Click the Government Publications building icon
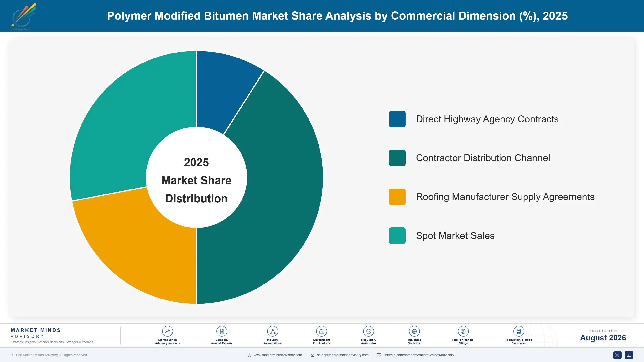644x362 pixels. click(x=321, y=331)
